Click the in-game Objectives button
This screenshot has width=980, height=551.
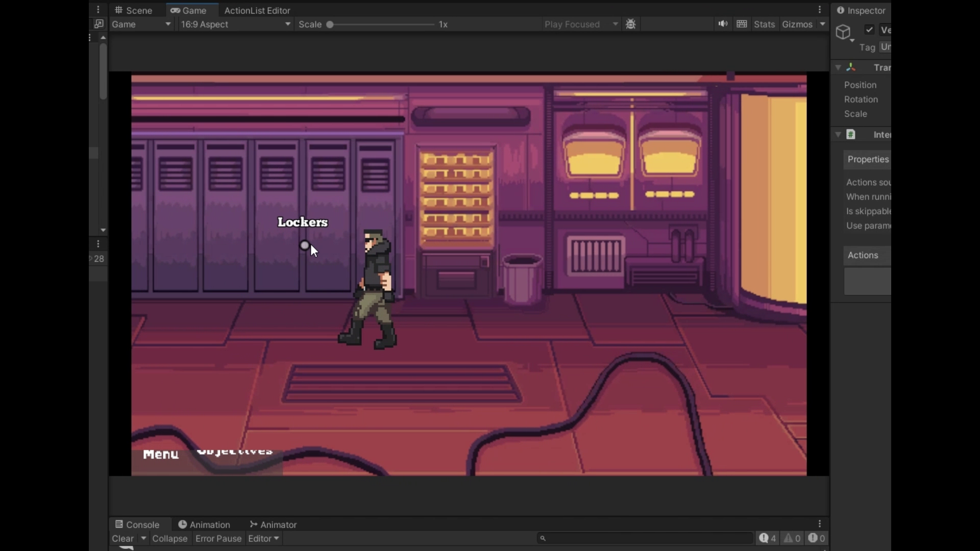click(x=235, y=452)
